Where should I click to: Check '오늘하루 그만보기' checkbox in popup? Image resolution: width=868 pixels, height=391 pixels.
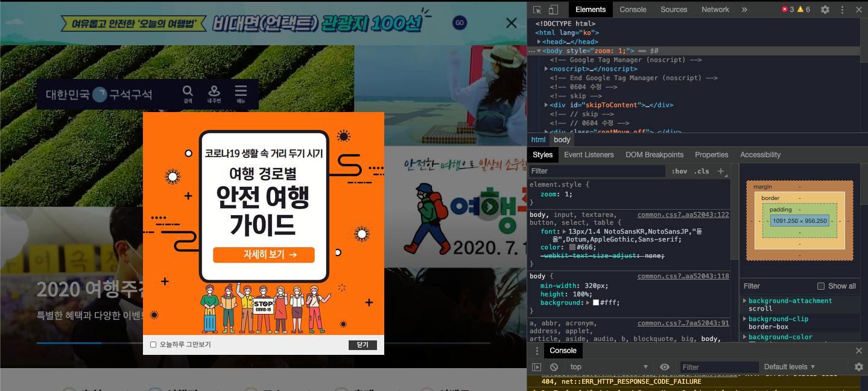(x=153, y=345)
